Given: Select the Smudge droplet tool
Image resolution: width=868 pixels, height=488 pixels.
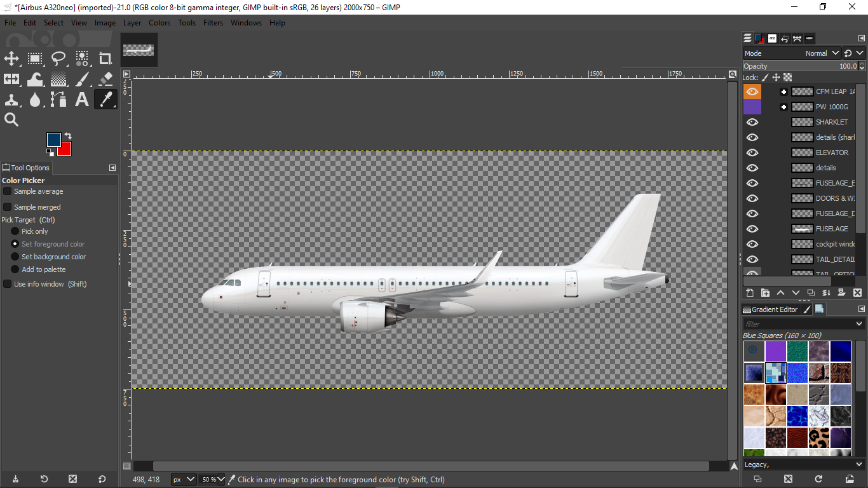Looking at the screenshot, I should (35, 100).
